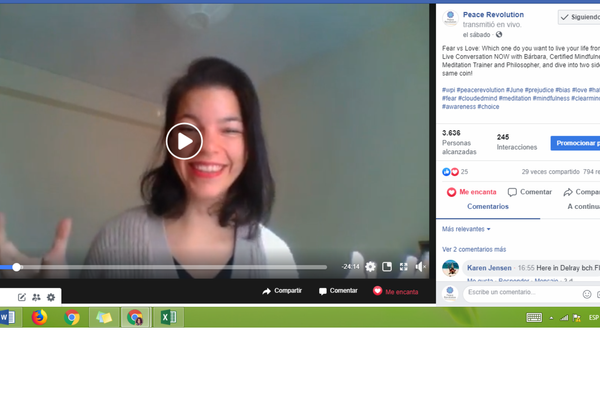Switch to Chrome profile window in taskbar
Screen dimensions: 600x400
click(135, 317)
